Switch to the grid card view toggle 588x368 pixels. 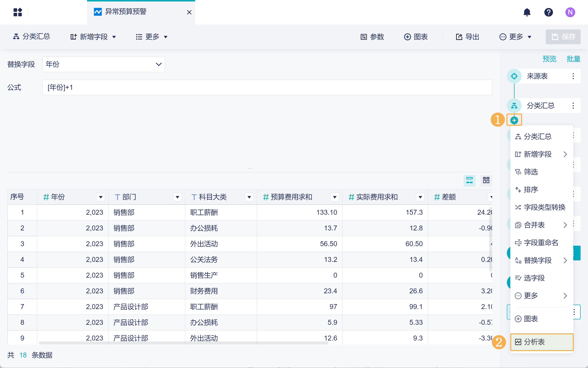point(486,180)
